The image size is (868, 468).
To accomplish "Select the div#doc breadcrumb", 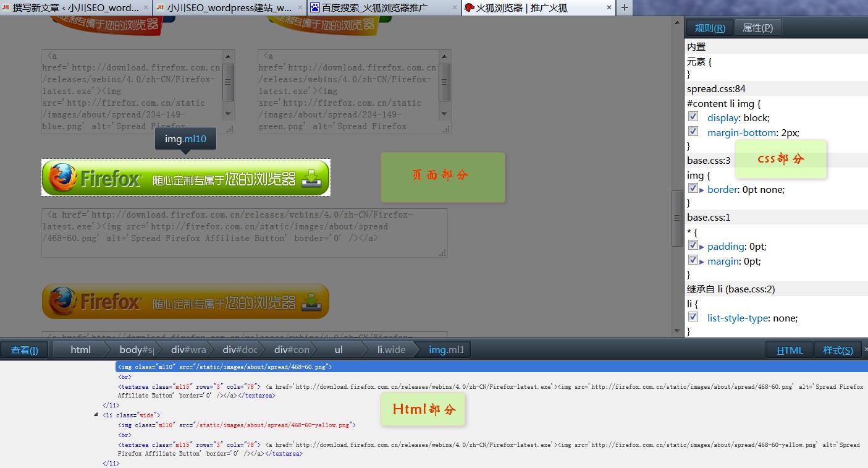I will 240,350.
